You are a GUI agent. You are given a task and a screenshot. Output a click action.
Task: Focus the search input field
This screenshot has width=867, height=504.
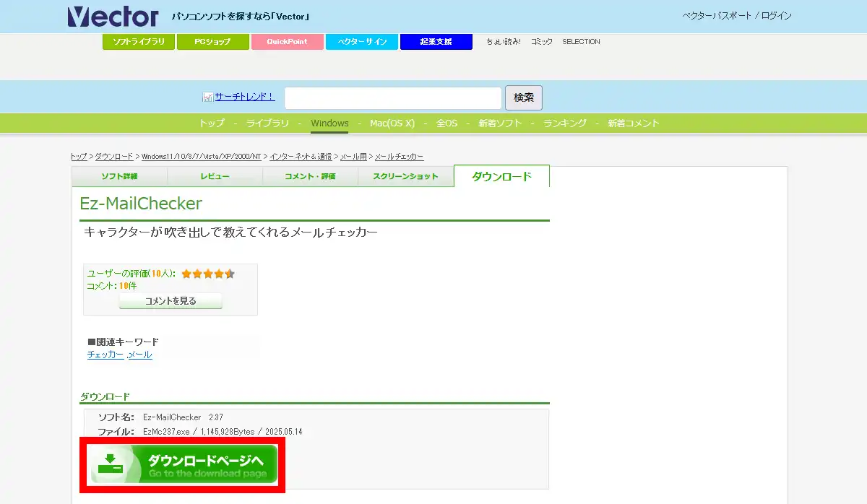(393, 98)
